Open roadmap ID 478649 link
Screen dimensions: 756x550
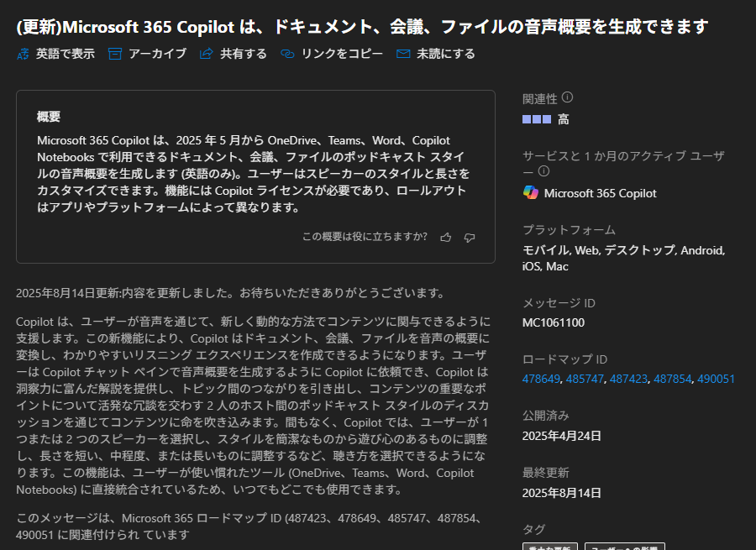(541, 379)
